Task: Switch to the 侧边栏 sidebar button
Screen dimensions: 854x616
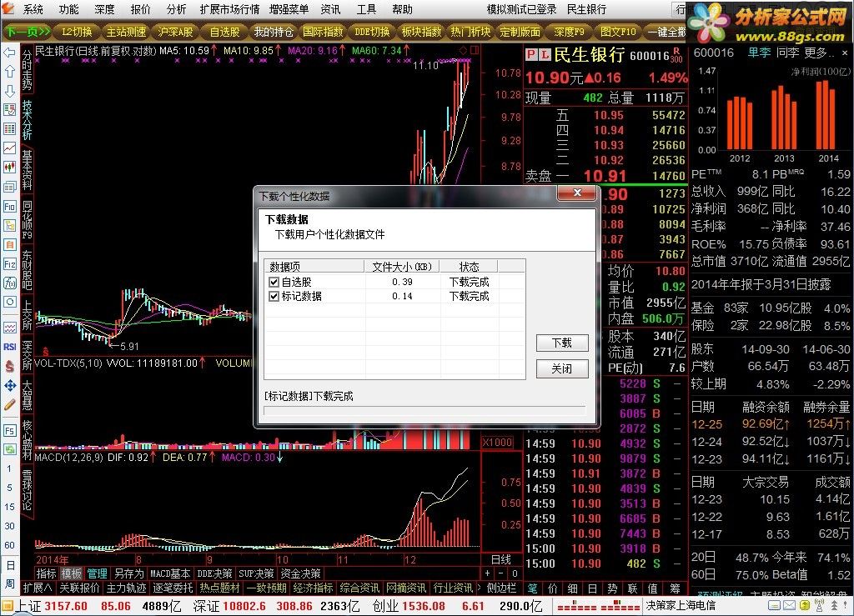Action: click(501, 588)
